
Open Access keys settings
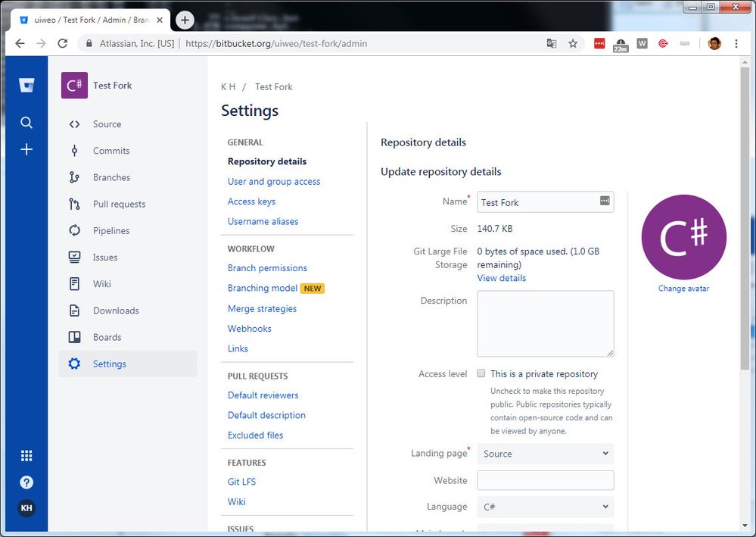coord(252,201)
